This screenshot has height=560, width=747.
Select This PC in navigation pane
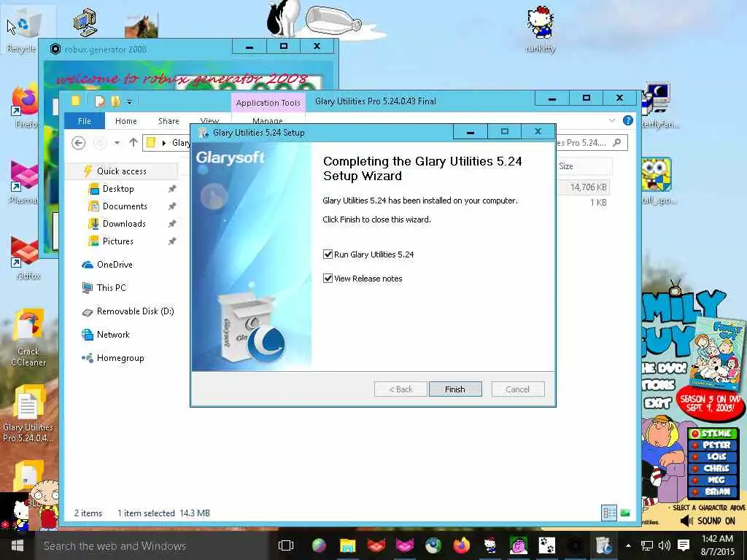pos(111,287)
